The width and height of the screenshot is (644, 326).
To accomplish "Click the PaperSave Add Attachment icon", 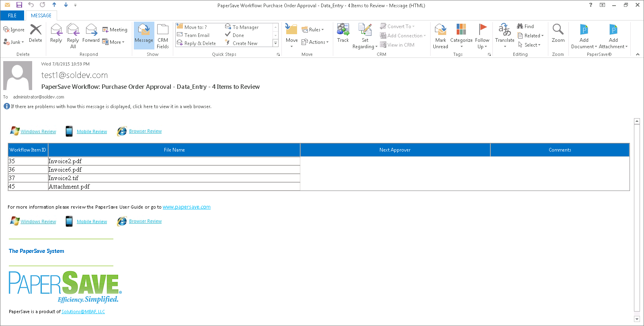I will [x=613, y=30].
